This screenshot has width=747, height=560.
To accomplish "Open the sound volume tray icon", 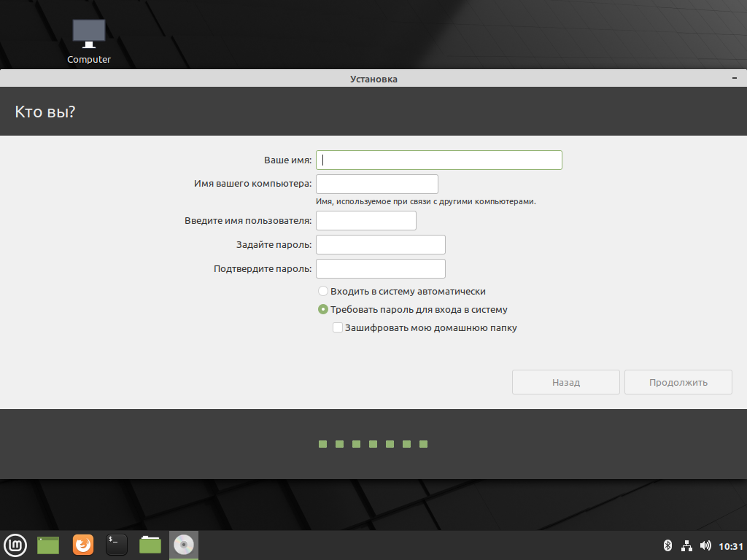I will coord(705,545).
